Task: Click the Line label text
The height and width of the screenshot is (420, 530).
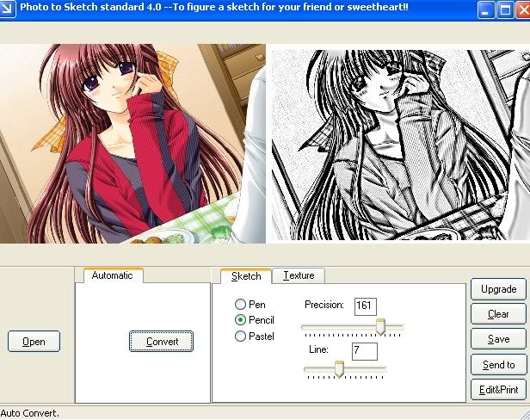Action: (318, 349)
